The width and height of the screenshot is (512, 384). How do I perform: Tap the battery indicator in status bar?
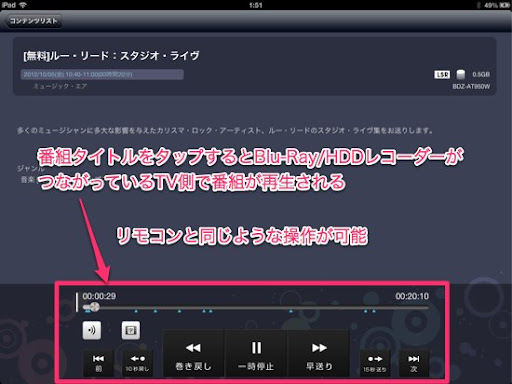coord(504,5)
